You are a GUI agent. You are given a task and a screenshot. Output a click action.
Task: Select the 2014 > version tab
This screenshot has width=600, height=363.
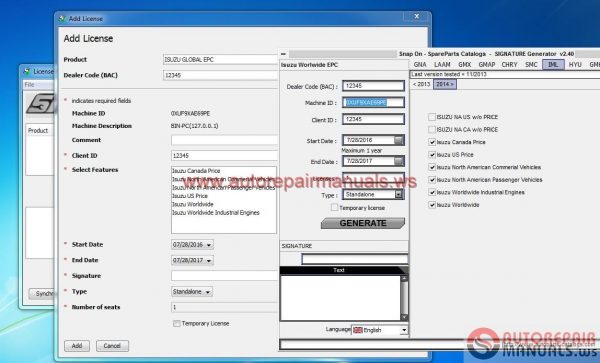445,84
